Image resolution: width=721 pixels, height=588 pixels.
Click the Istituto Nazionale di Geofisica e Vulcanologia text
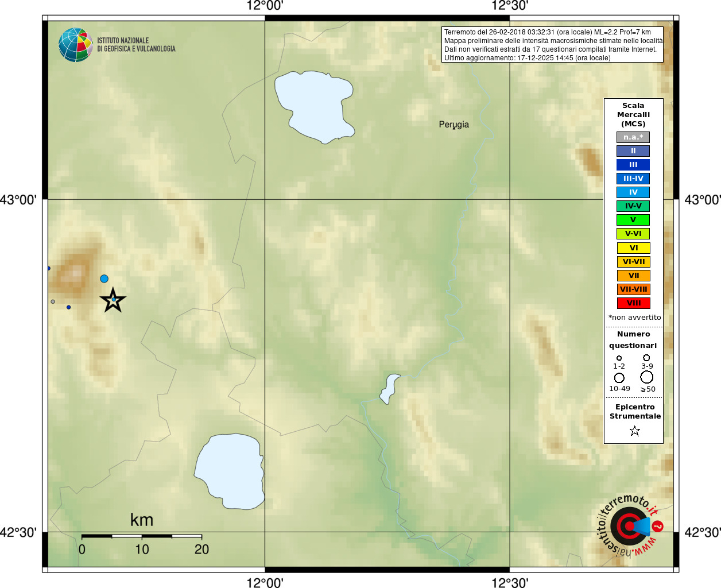136,45
